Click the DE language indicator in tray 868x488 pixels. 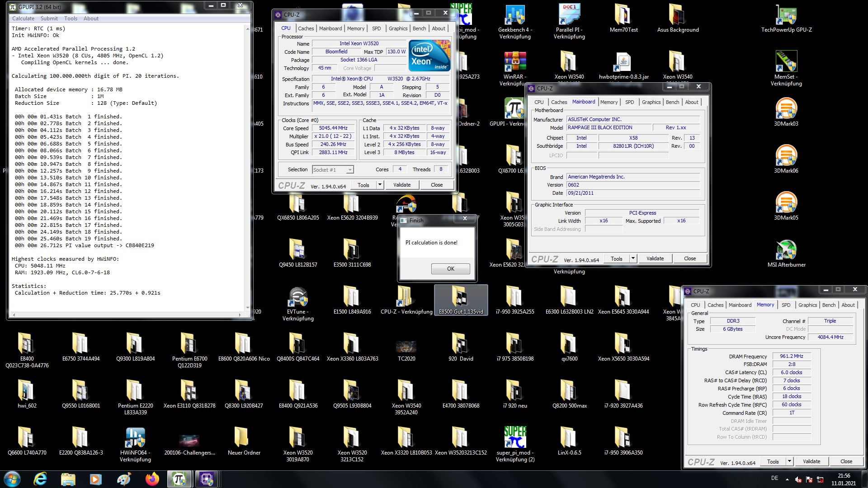[774, 478]
